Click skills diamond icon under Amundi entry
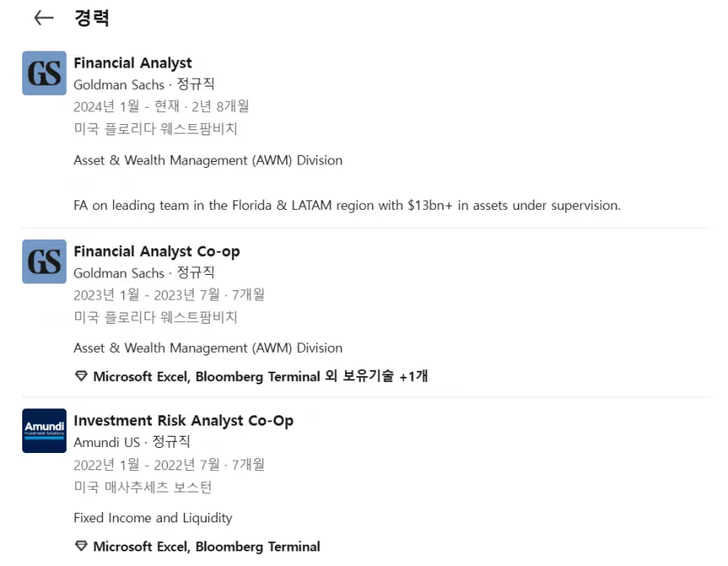This screenshot has height=566, width=728. pos(81,546)
